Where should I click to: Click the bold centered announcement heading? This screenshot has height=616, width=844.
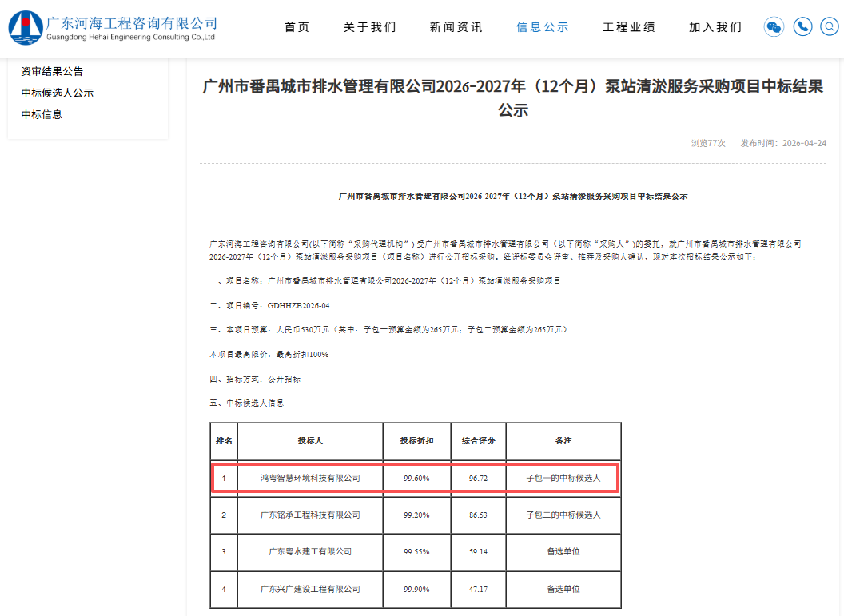[513, 197]
